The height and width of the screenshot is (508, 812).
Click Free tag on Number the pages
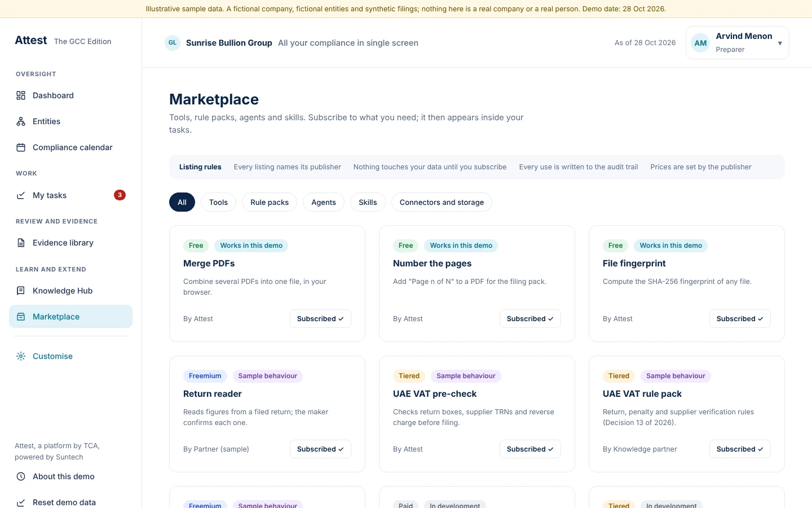[x=406, y=246]
